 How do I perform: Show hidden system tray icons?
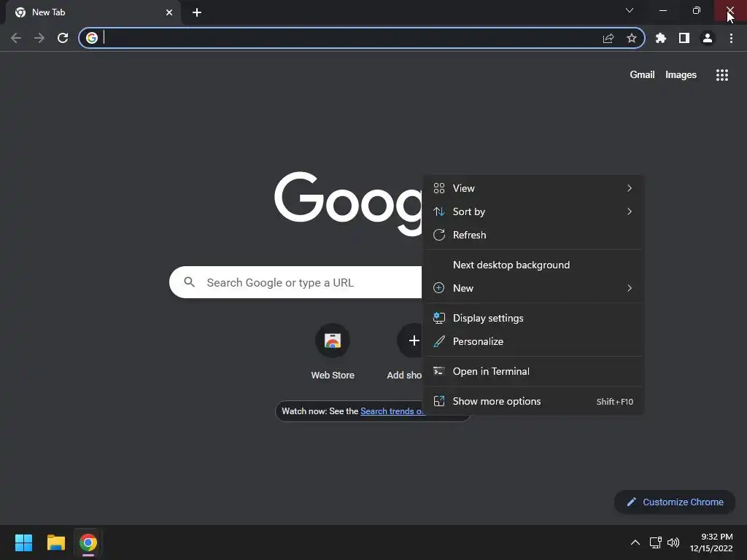635,542
